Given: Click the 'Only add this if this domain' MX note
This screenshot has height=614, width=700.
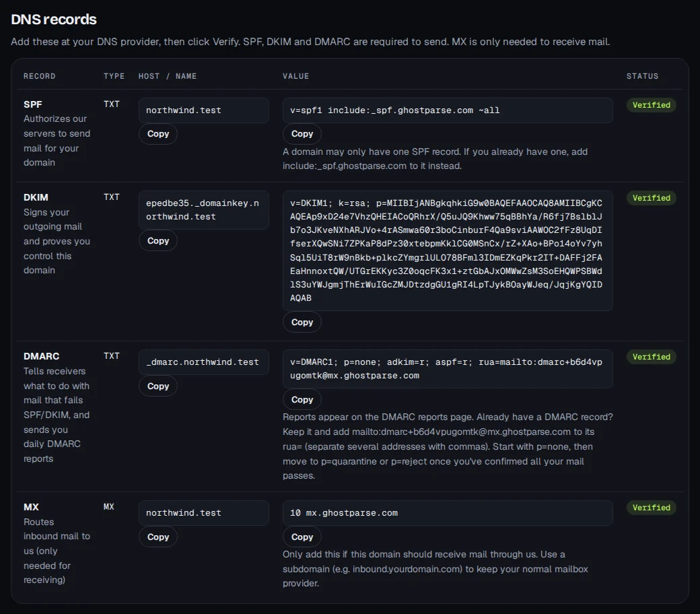Looking at the screenshot, I should 435,569.
